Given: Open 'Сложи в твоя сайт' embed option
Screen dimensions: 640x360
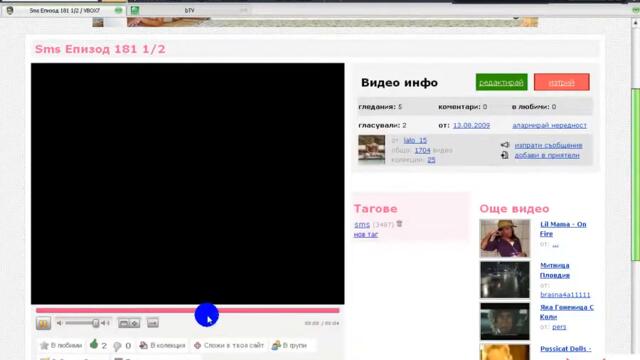Looking at the screenshot, I should (x=229, y=345).
